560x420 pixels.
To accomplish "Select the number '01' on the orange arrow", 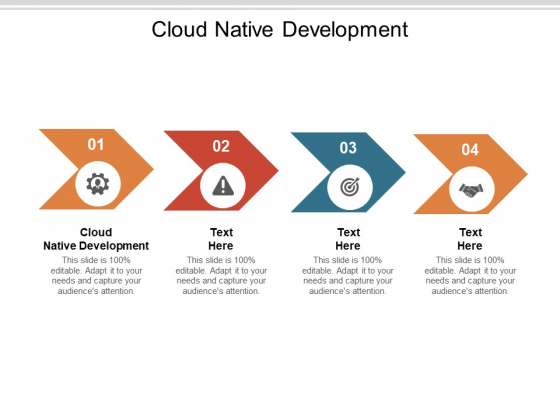I will click(x=96, y=144).
